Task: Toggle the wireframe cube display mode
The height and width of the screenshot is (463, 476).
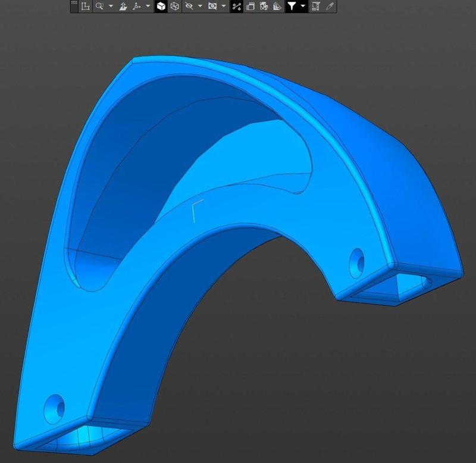Action: pyautogui.click(x=174, y=7)
